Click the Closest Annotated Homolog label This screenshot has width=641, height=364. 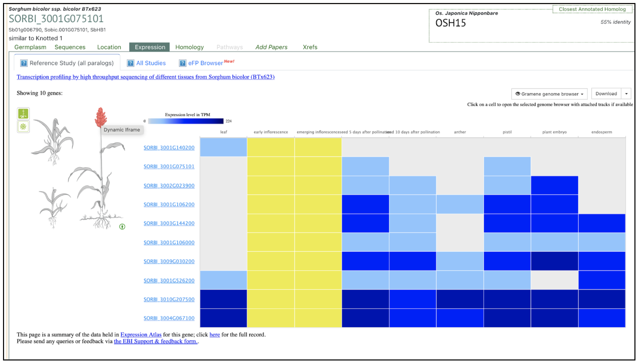[x=592, y=9]
